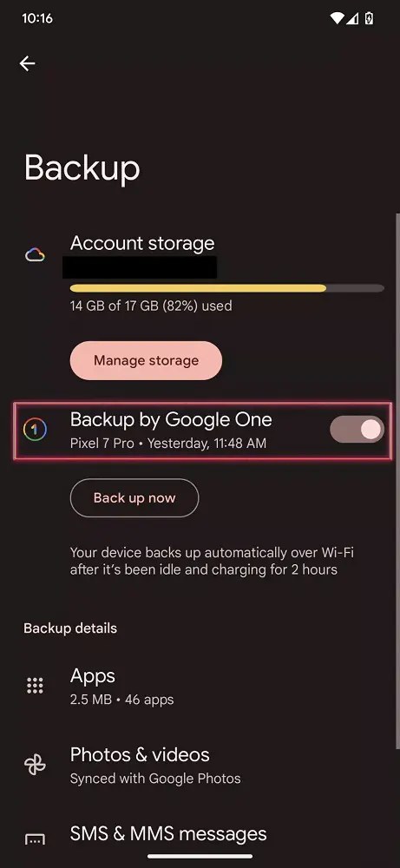Tap the back arrow icon
400x868 pixels.
[x=27, y=63]
